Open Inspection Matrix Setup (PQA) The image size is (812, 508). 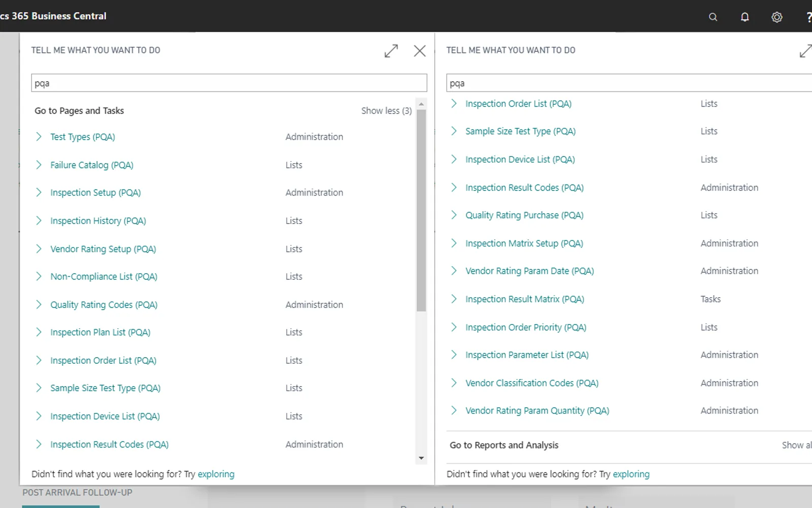(524, 243)
